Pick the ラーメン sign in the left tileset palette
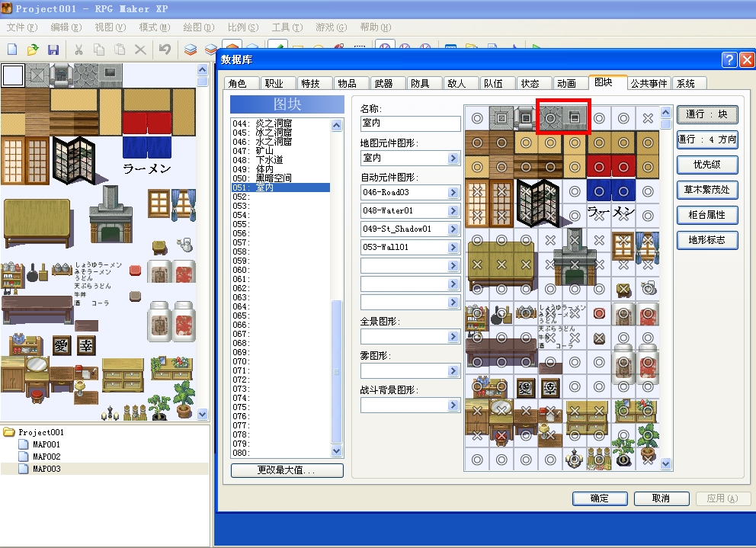 (147, 168)
